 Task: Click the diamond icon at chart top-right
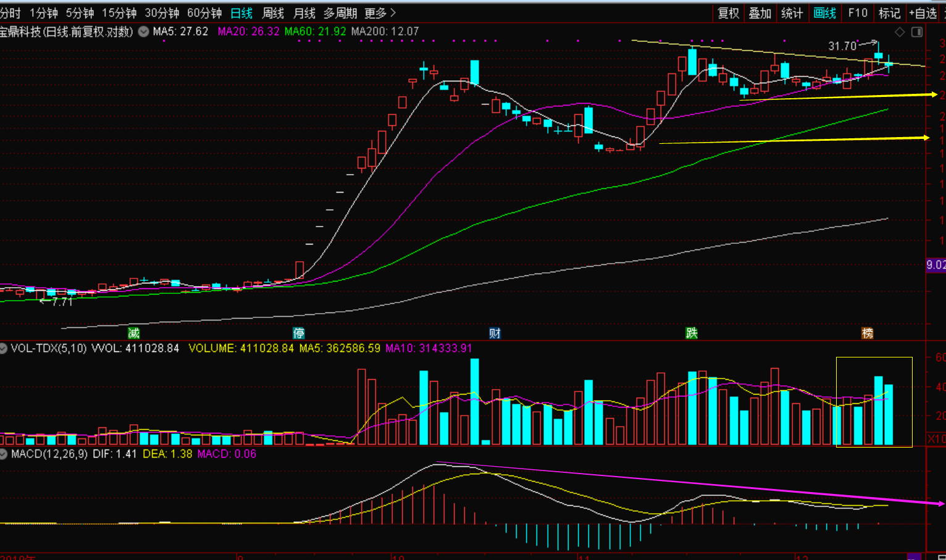click(x=900, y=31)
